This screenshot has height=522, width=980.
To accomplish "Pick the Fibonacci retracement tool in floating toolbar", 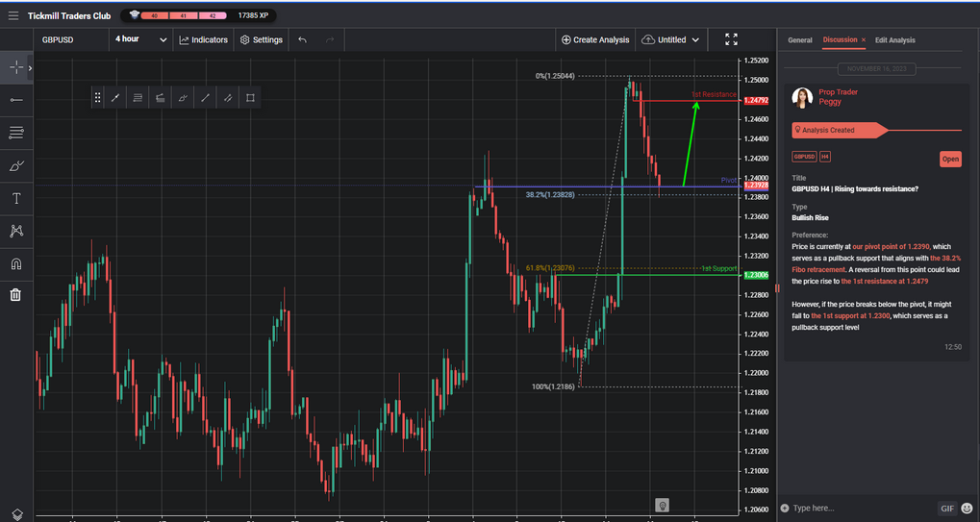I will pos(138,97).
